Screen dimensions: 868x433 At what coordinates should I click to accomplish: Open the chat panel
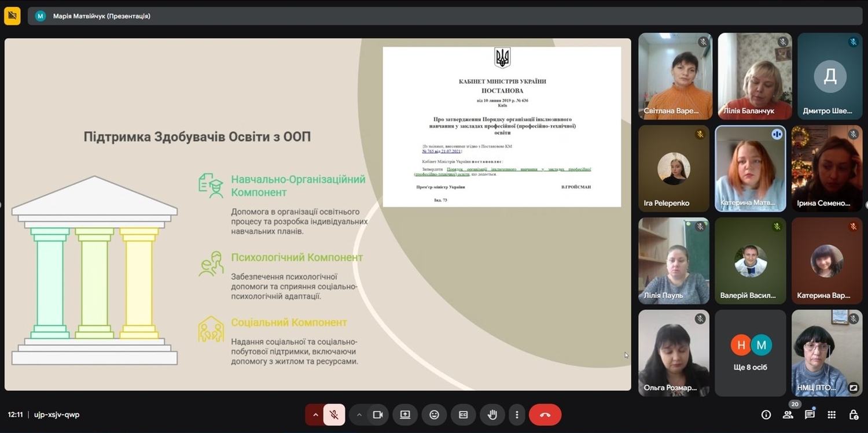coord(810,415)
